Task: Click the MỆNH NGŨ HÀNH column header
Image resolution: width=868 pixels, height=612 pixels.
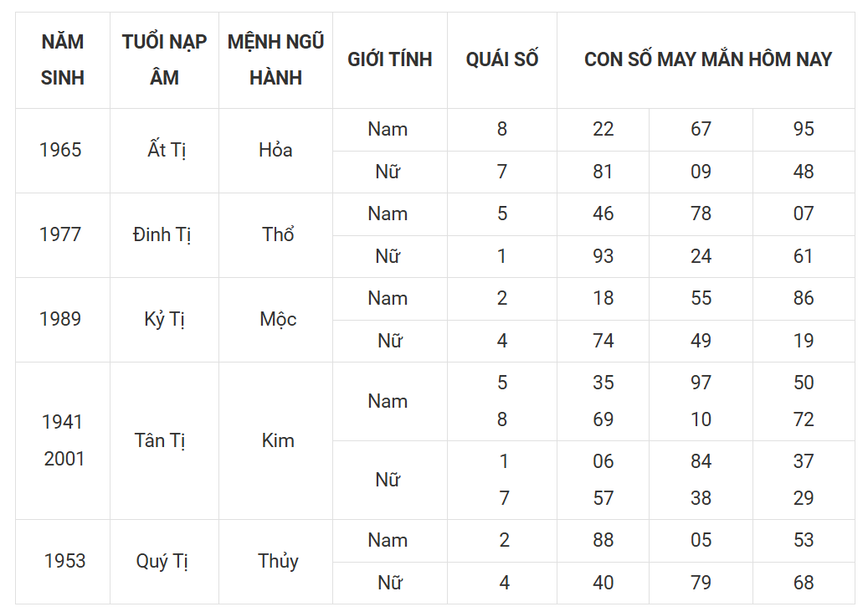Action: click(x=275, y=59)
